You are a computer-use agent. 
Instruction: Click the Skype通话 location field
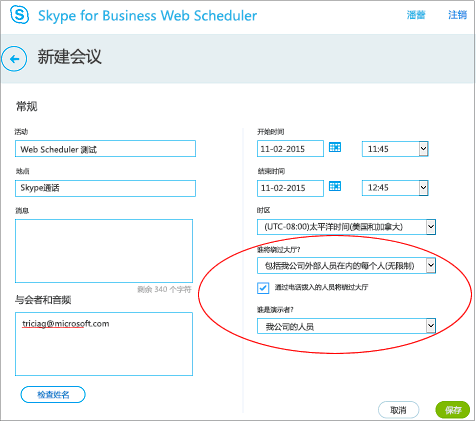[x=105, y=188]
